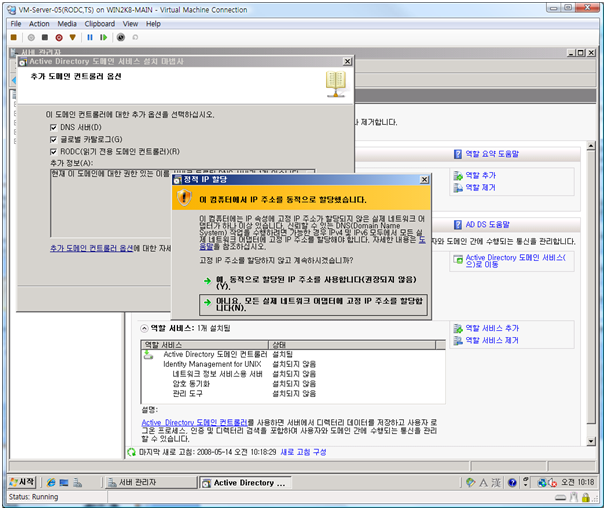Click the red Shut Down icon
Viewport: 606px width, 510px height.
59,37
